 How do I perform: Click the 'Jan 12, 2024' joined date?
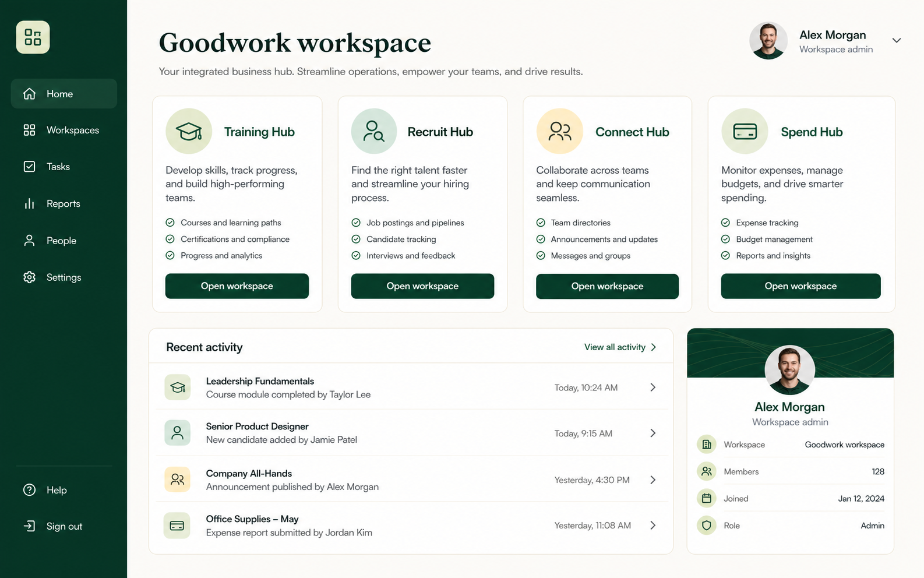pyautogui.click(x=861, y=499)
